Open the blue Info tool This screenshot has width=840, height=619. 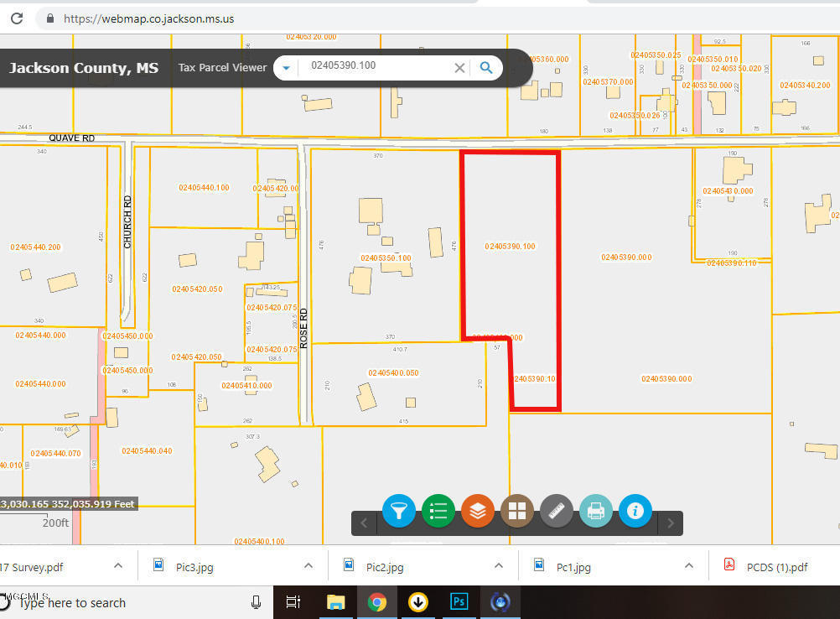coord(635,511)
